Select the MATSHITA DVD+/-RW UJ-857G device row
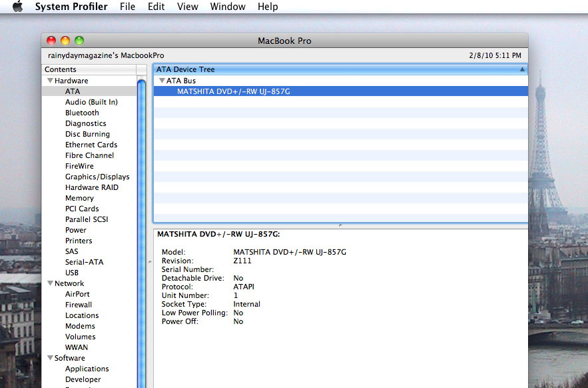Viewport: 588px width, 388px height. [x=340, y=91]
